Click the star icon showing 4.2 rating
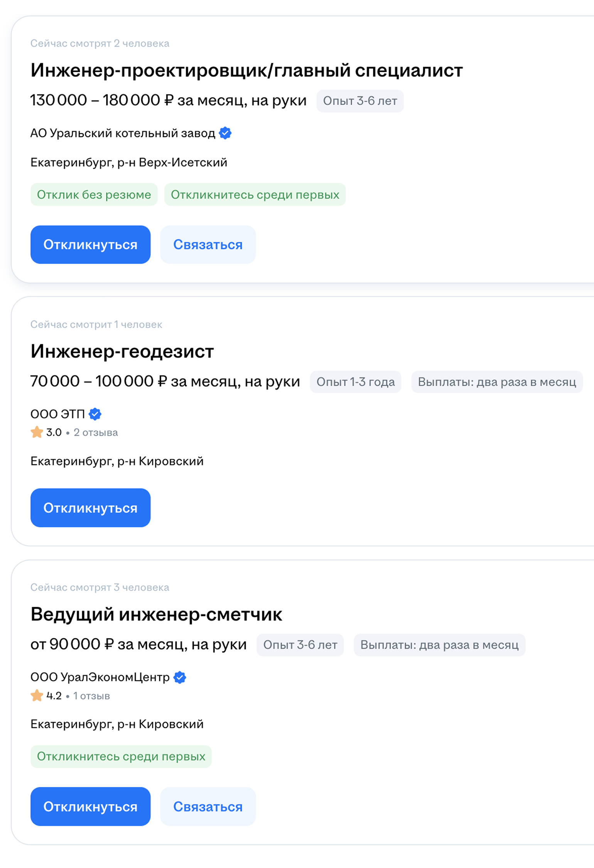Image resolution: width=594 pixels, height=868 pixels. pos(36,696)
